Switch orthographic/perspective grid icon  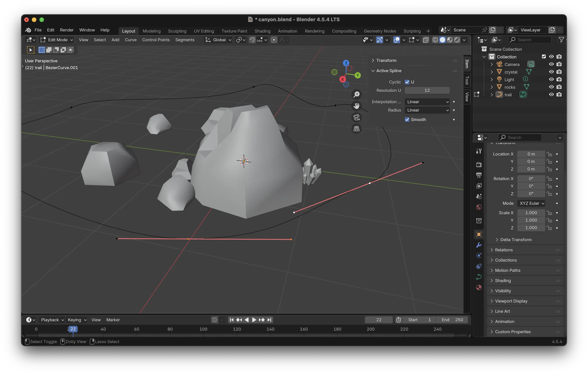357,129
